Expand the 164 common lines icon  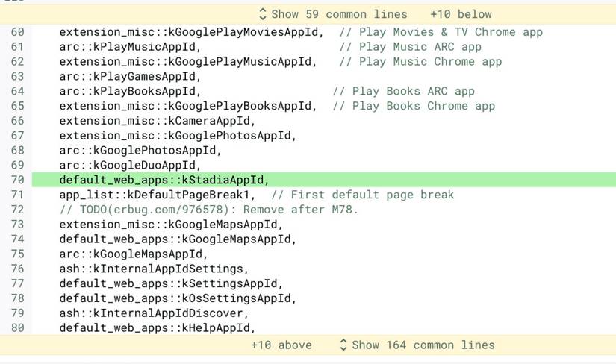point(343,345)
